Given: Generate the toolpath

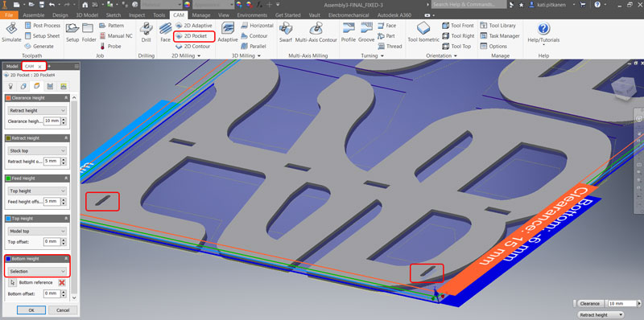Looking at the screenshot, I should (39, 47).
